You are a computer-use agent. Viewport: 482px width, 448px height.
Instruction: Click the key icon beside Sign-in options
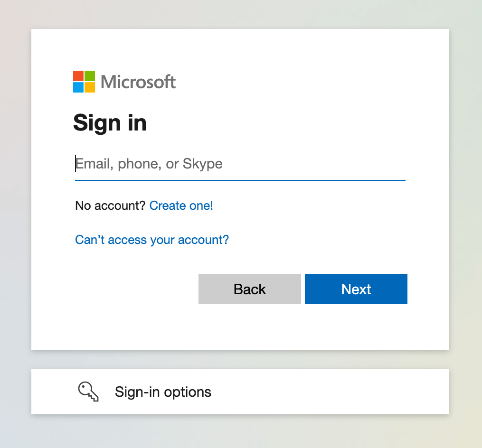88,392
